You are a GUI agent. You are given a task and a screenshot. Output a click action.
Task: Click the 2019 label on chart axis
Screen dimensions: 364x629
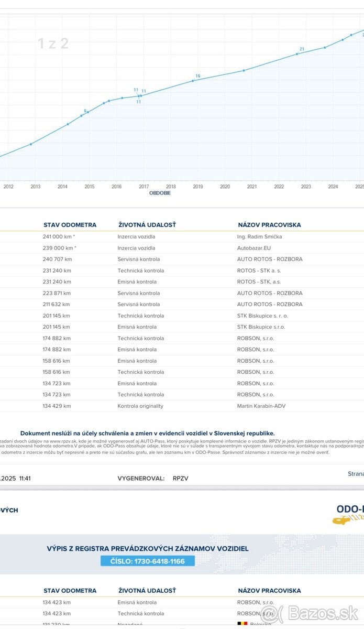pyautogui.click(x=197, y=186)
